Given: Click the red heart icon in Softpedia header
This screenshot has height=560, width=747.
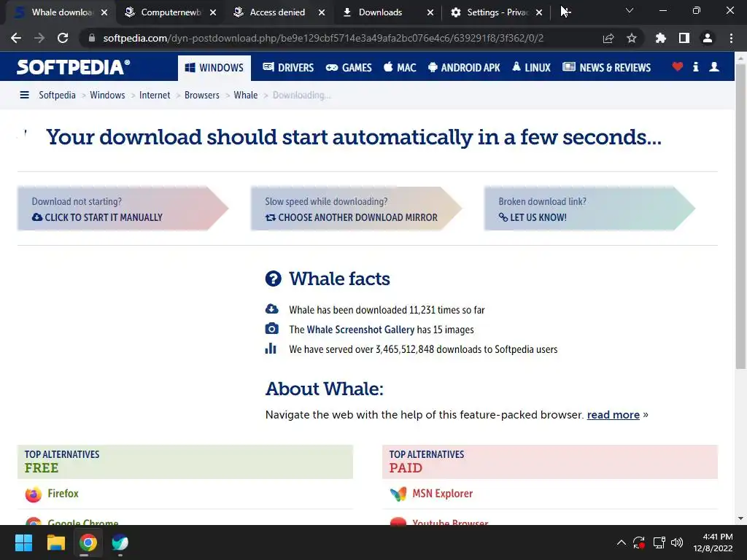Looking at the screenshot, I should pyautogui.click(x=678, y=66).
